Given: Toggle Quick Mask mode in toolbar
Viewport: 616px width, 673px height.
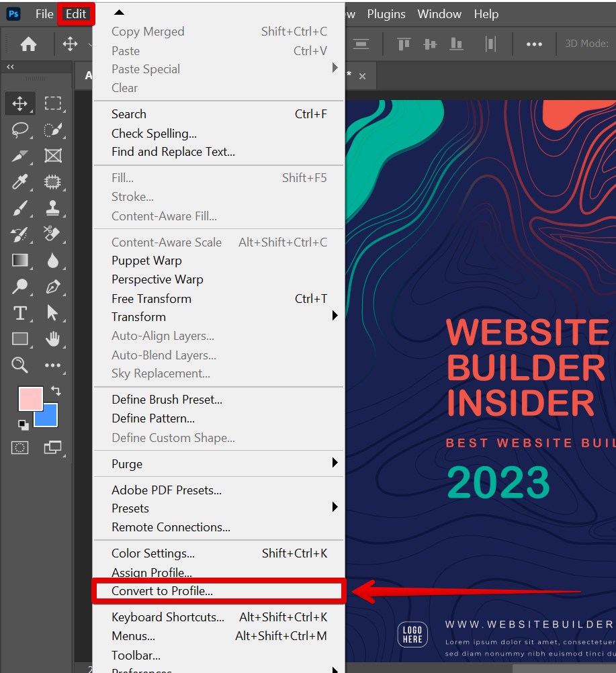Looking at the screenshot, I should (20, 447).
